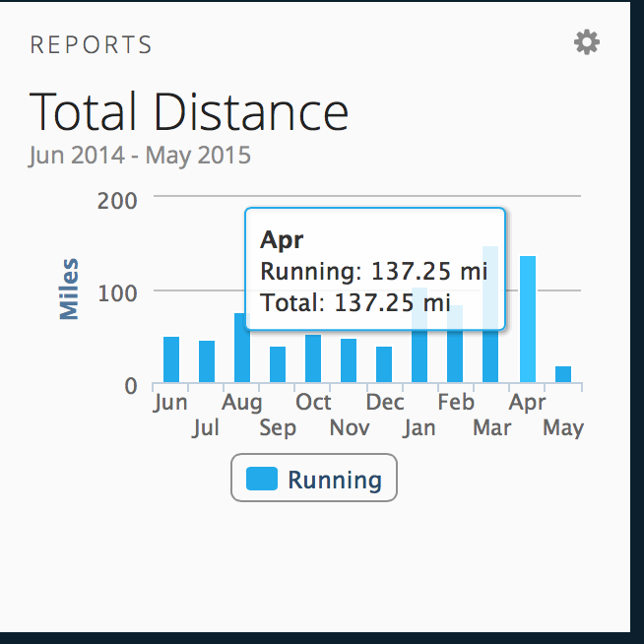The height and width of the screenshot is (644, 644).
Task: Pick the Sep distance bar
Action: tap(278, 365)
